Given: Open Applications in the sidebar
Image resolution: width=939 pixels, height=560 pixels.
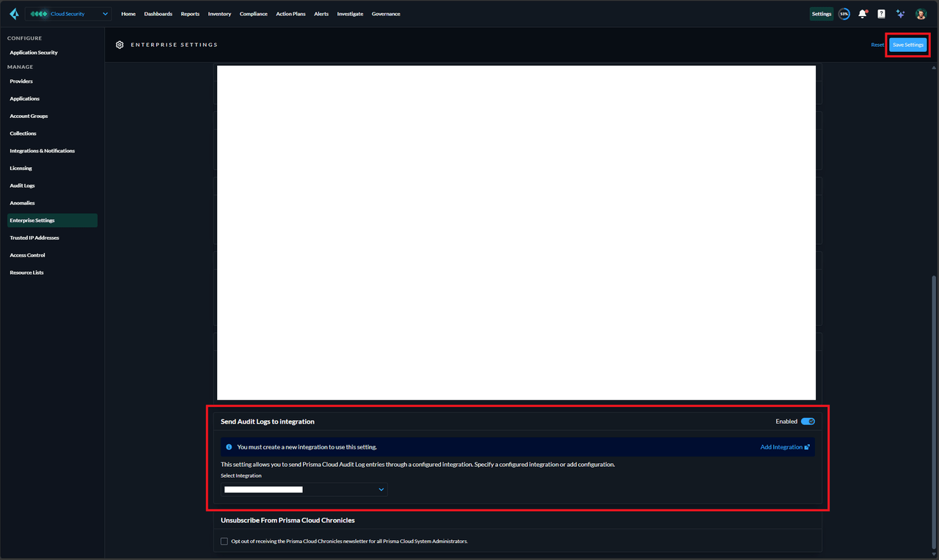Looking at the screenshot, I should click(x=25, y=99).
